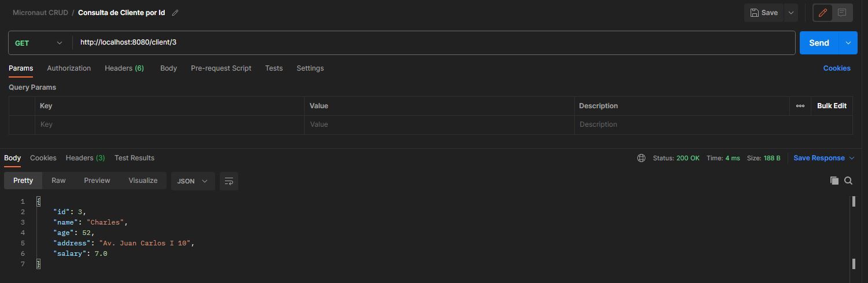Open the GET method dropdown

coord(39,43)
